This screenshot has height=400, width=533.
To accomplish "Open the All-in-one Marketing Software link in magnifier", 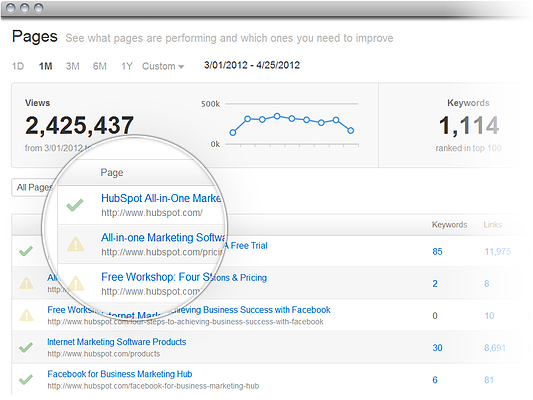I will click(163, 237).
